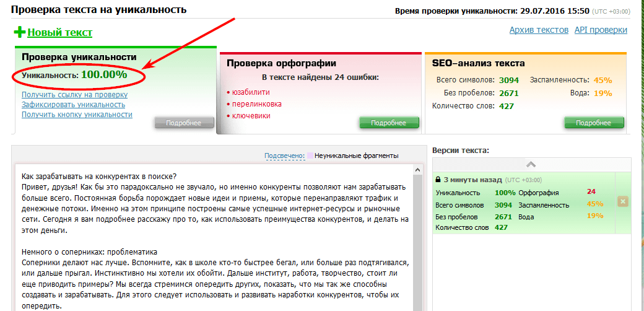Open the 'API проверки' link
Image resolution: width=644 pixels, height=311 pixels.
(x=600, y=30)
